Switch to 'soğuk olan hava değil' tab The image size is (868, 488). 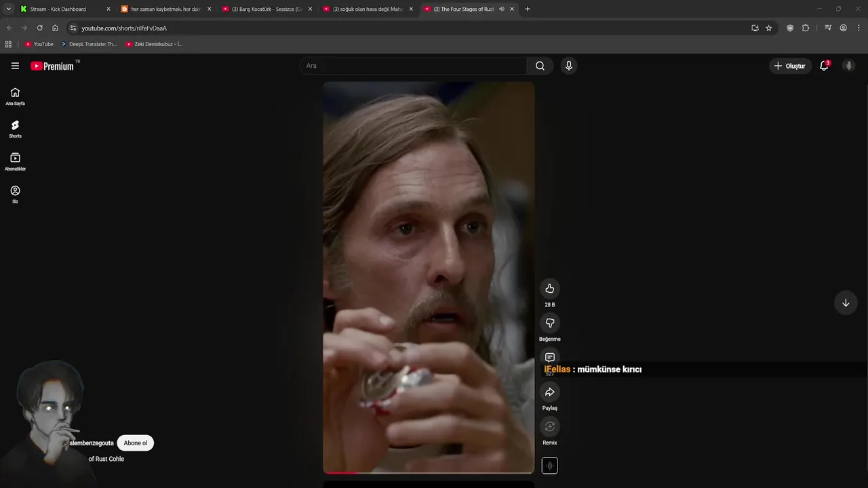pyautogui.click(x=367, y=9)
